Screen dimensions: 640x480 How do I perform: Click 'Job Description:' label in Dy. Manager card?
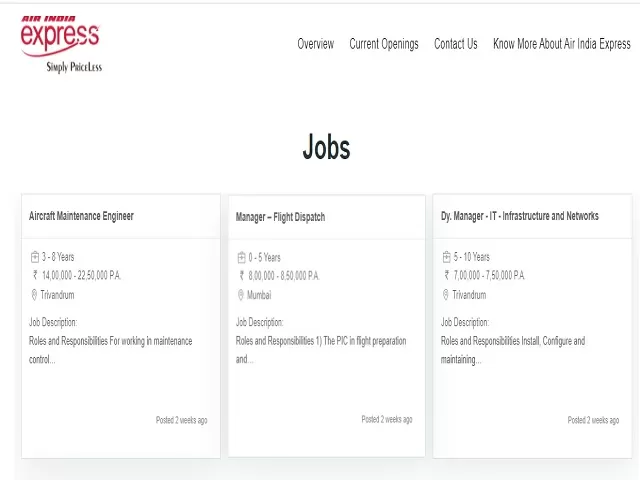coord(465,322)
